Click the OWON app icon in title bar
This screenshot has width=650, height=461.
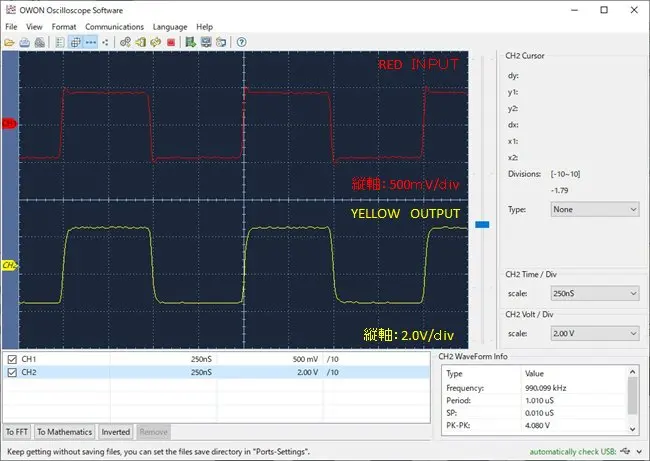[x=10, y=10]
